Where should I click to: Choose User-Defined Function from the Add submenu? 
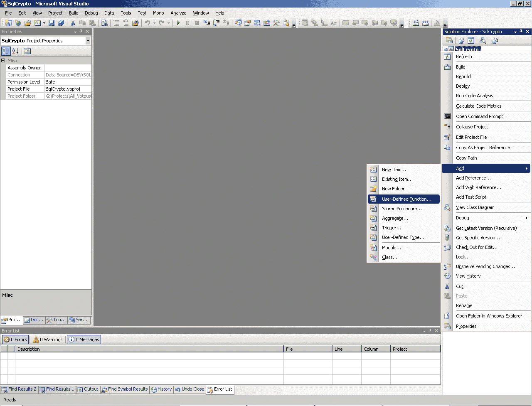click(x=404, y=199)
